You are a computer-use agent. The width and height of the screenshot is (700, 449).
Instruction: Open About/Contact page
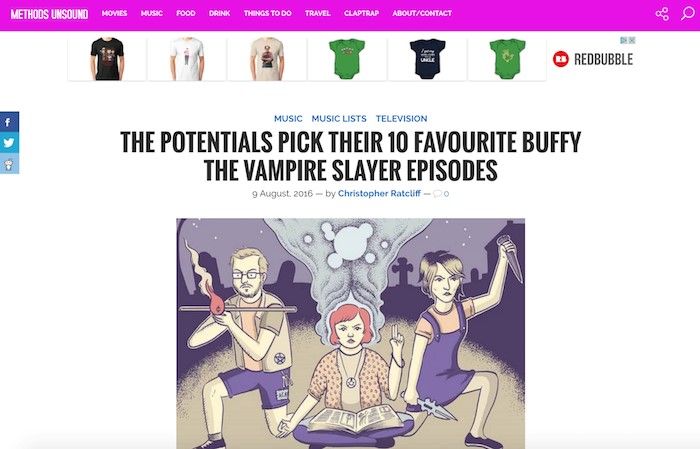(422, 13)
